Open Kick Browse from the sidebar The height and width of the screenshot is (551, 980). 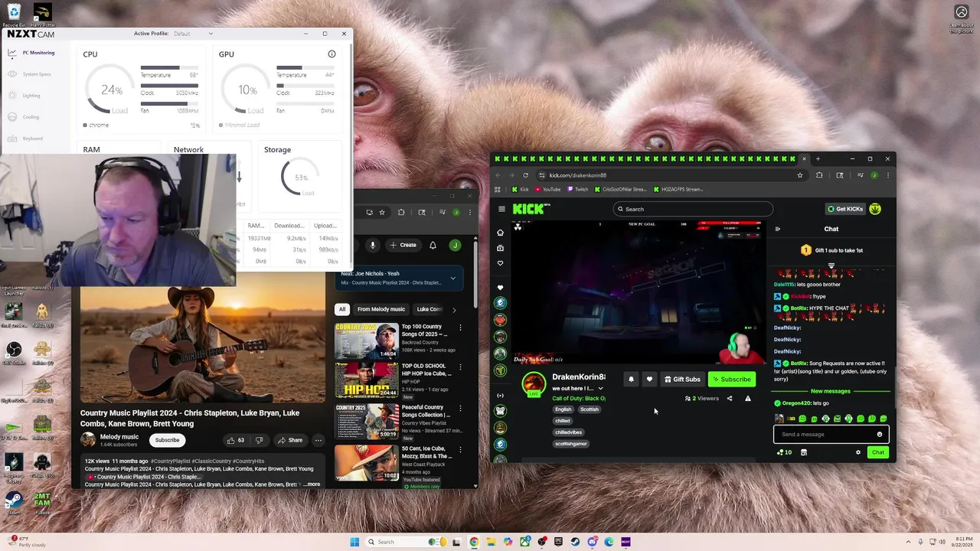(501, 248)
